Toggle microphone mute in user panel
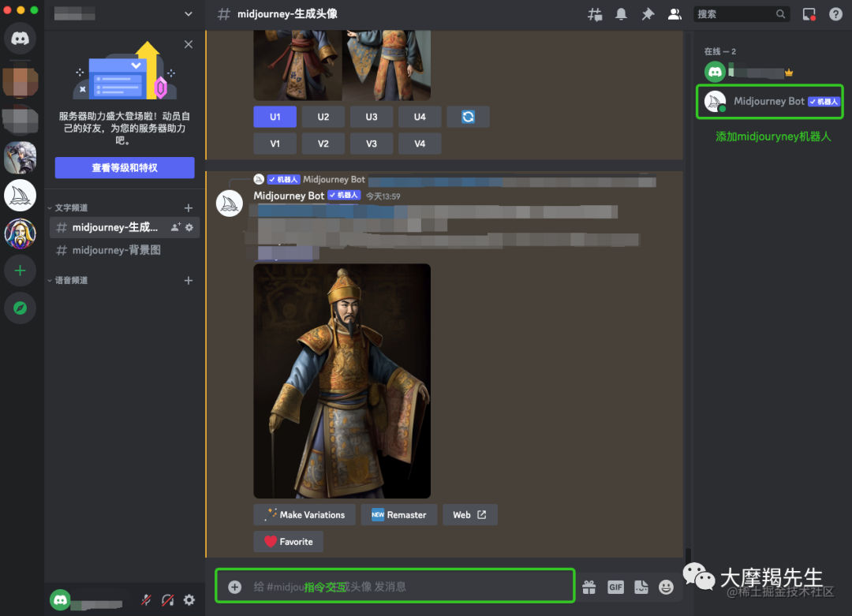Viewport: 852px width, 616px height. pyautogui.click(x=146, y=599)
